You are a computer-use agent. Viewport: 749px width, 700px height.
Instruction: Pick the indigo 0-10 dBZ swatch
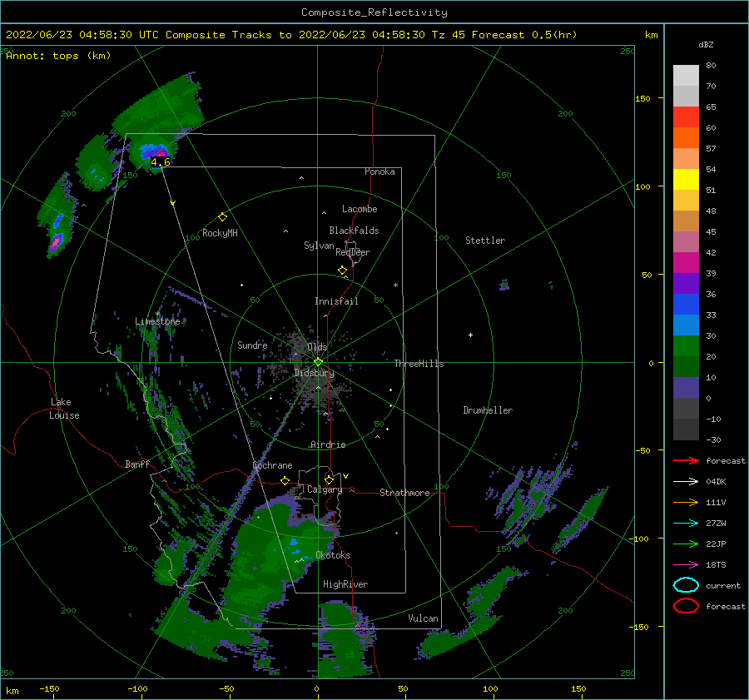point(686,388)
